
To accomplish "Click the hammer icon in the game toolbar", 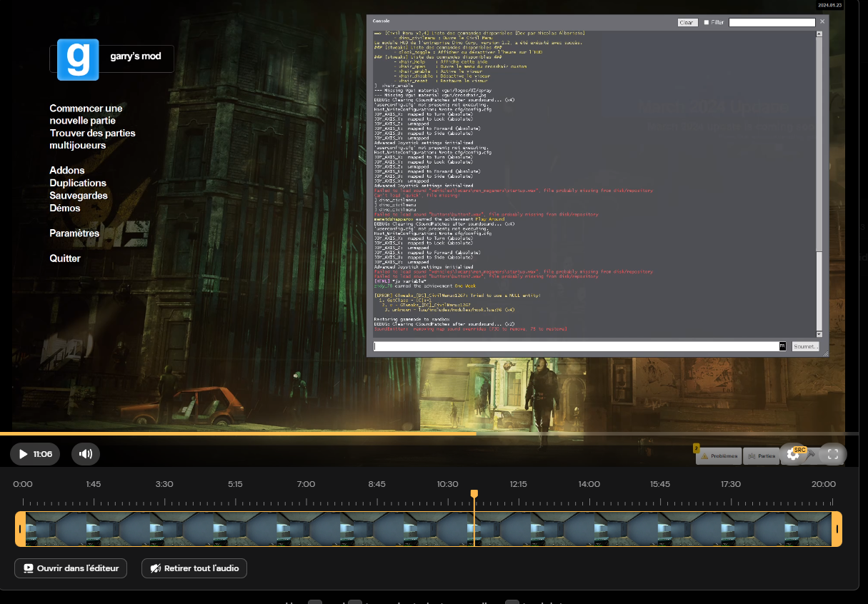I will pyautogui.click(x=811, y=453).
